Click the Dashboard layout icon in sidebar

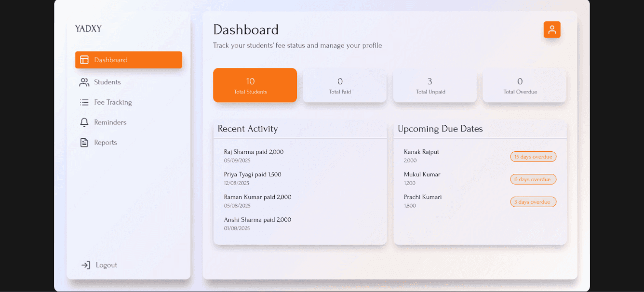[84, 60]
